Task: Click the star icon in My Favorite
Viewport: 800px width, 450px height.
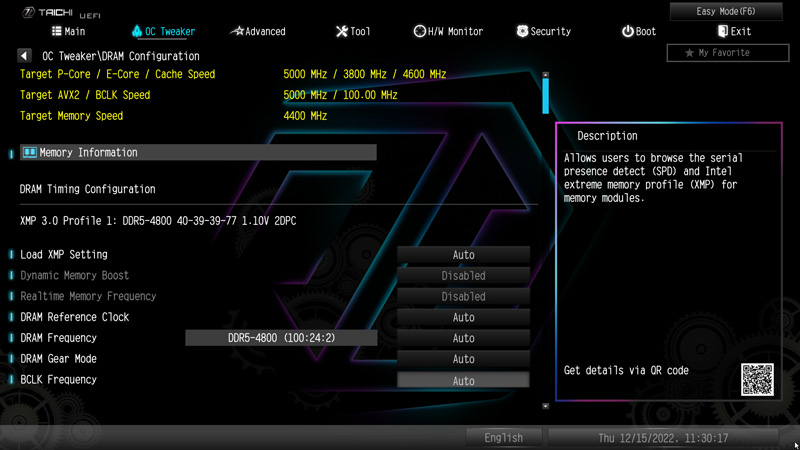Action: [x=689, y=52]
